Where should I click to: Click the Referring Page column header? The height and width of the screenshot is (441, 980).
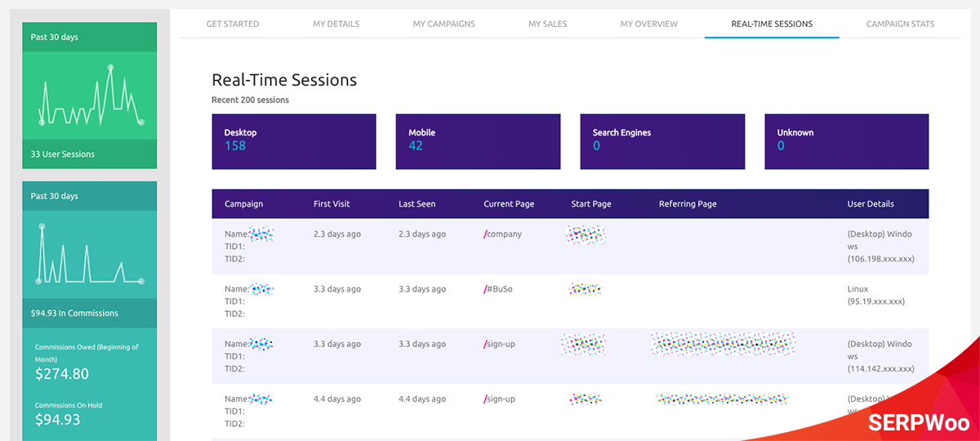coord(688,204)
